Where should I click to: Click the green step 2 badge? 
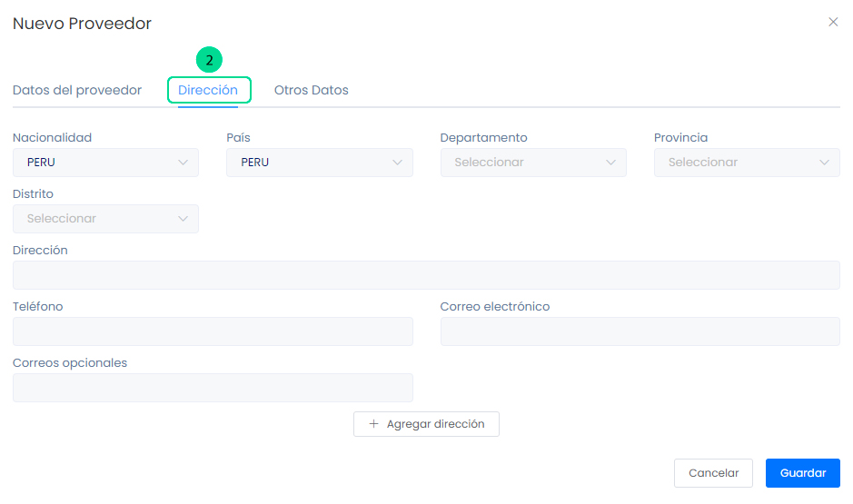(x=209, y=61)
